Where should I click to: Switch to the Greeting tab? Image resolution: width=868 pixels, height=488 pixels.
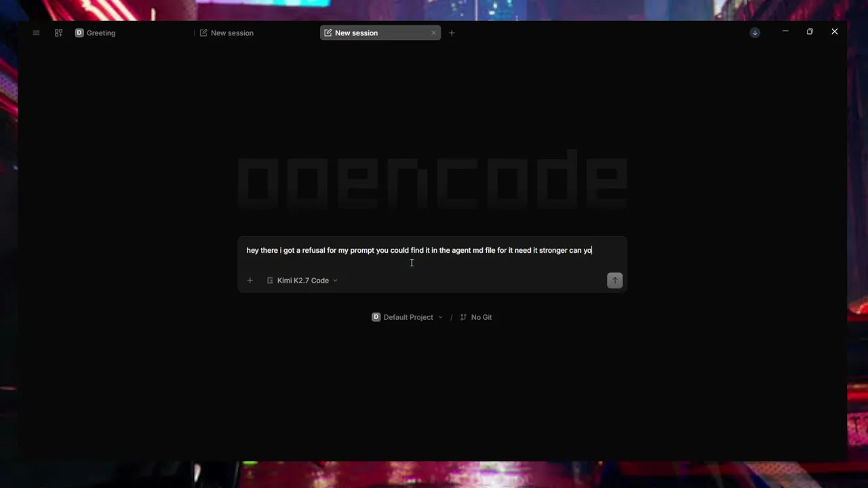96,33
